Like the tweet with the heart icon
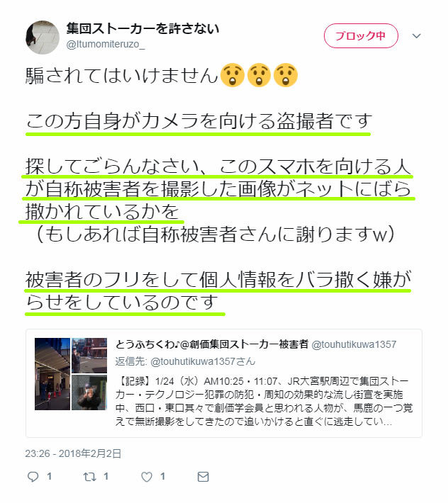 147,477
